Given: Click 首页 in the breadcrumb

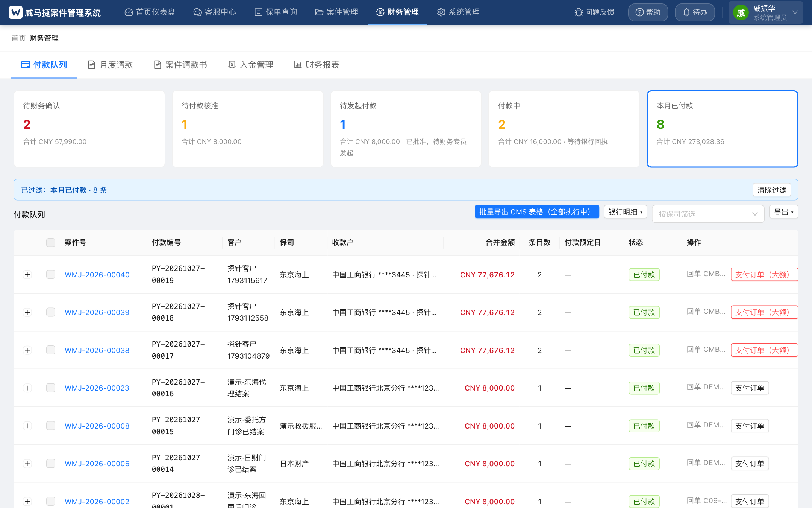Looking at the screenshot, I should (x=18, y=38).
